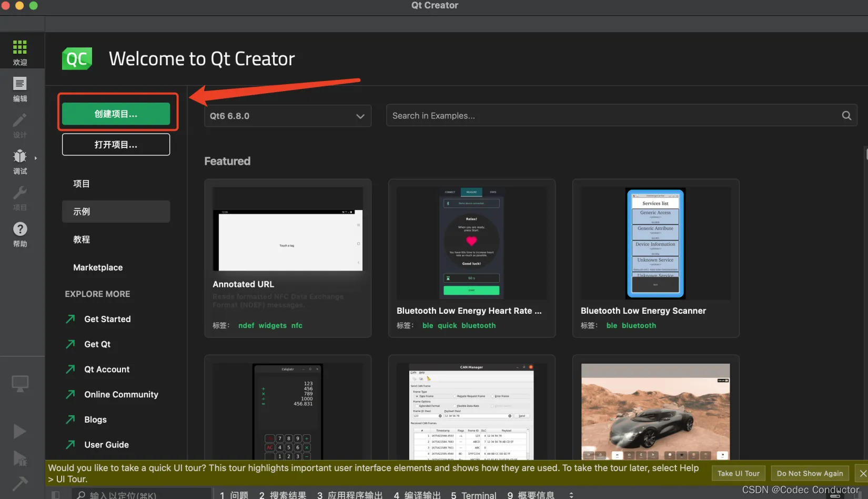Click the locator input 输入以定位

click(142, 495)
